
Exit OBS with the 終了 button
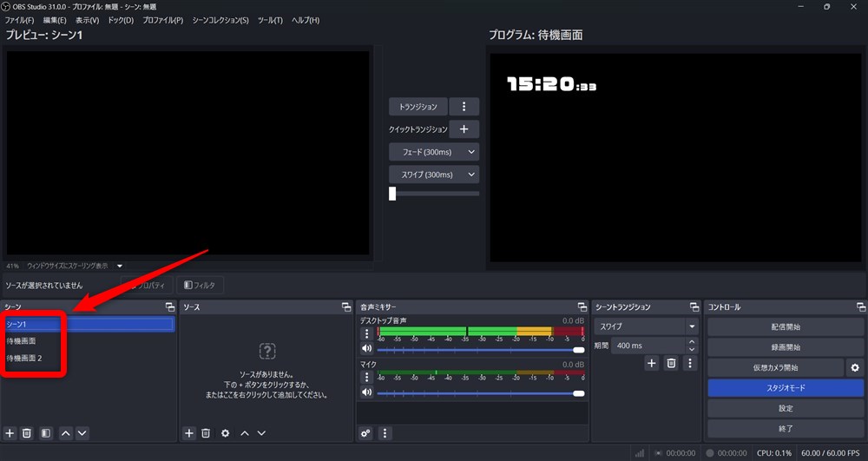(x=786, y=429)
